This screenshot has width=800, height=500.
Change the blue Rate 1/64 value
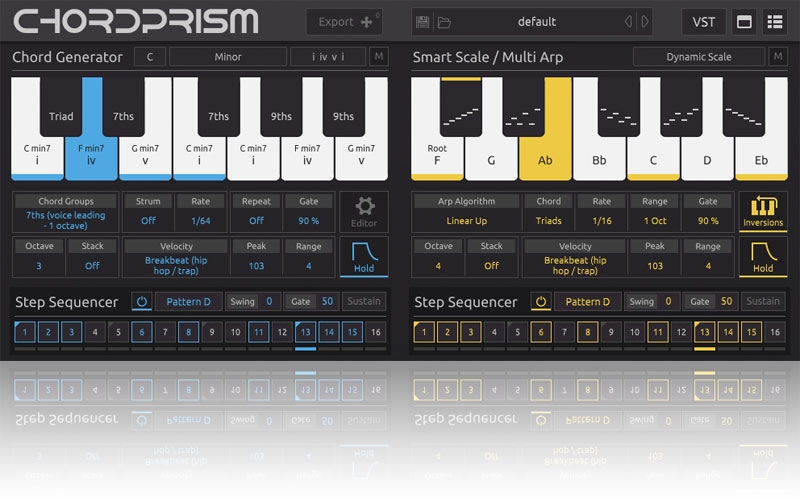coord(201,220)
